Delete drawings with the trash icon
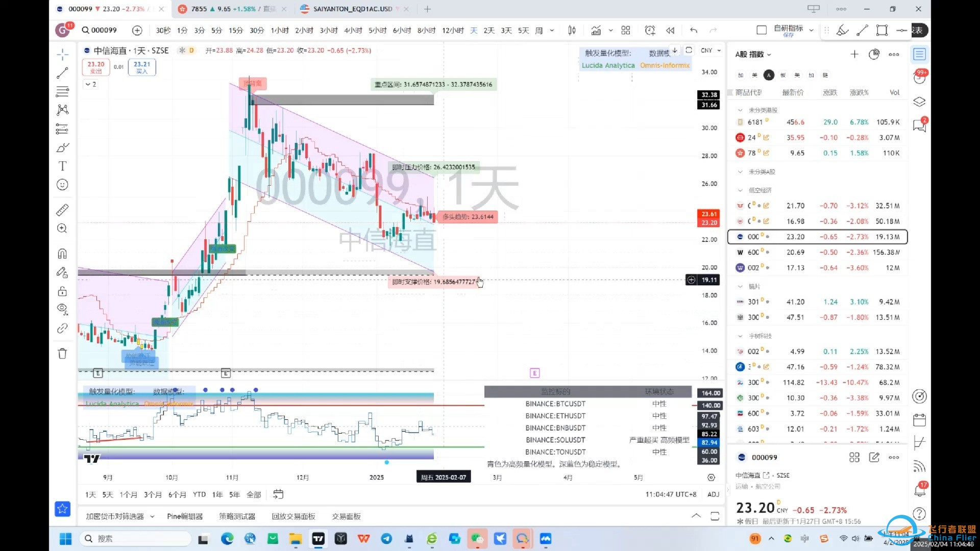Image resolution: width=980 pixels, height=551 pixels. click(62, 353)
